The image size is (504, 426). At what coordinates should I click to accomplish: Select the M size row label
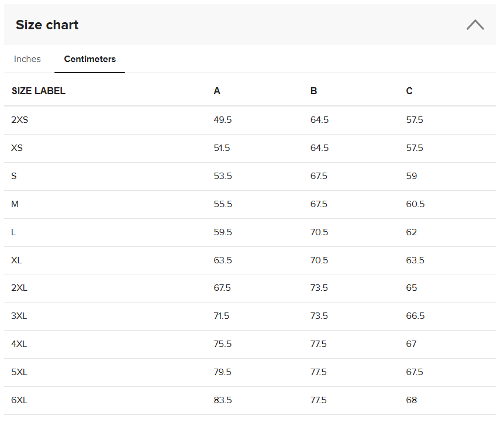[15, 204]
